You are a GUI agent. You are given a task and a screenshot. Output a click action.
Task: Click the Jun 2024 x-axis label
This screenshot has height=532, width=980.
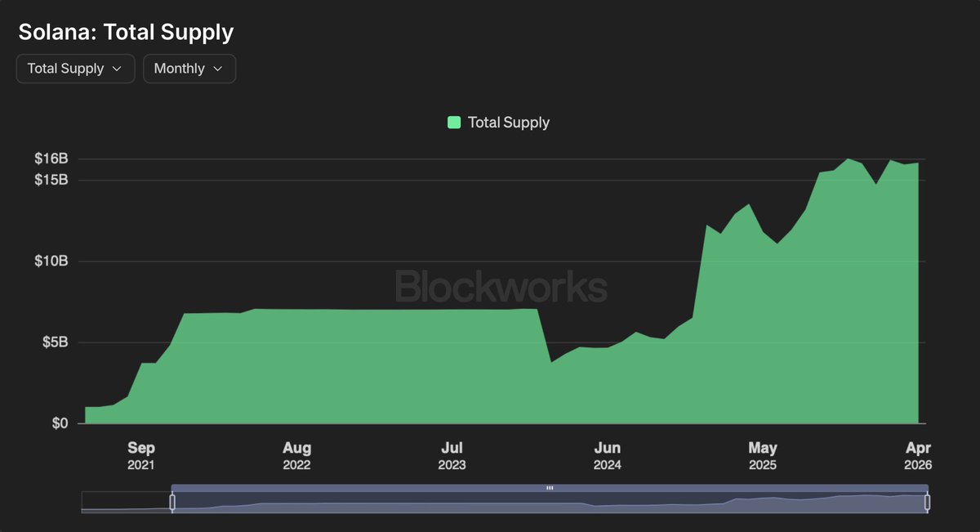[607, 456]
